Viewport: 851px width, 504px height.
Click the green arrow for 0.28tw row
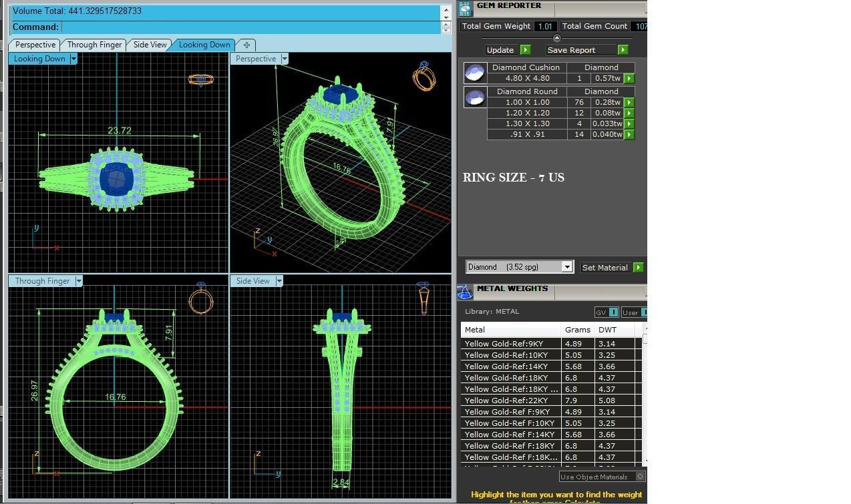(629, 103)
